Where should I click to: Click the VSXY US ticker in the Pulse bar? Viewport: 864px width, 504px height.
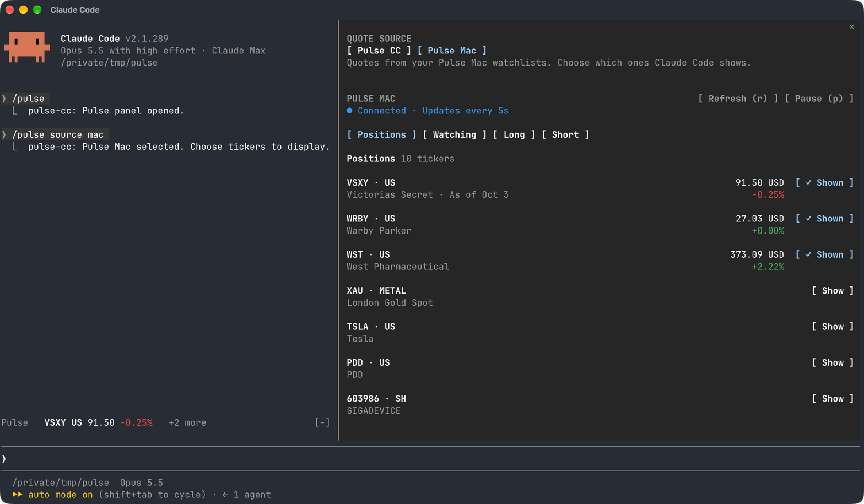coord(63,422)
